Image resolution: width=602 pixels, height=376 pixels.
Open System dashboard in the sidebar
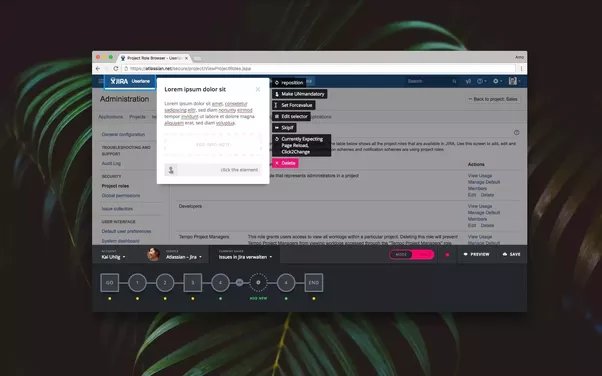(120, 241)
